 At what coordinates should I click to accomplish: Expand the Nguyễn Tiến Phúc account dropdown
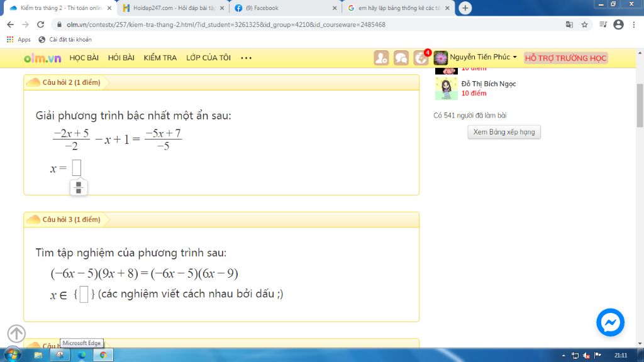coord(483,57)
